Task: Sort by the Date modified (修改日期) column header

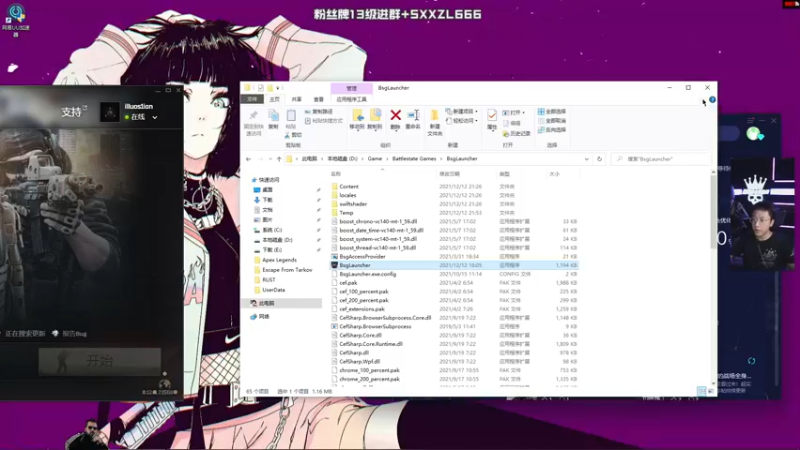Action: [x=449, y=174]
